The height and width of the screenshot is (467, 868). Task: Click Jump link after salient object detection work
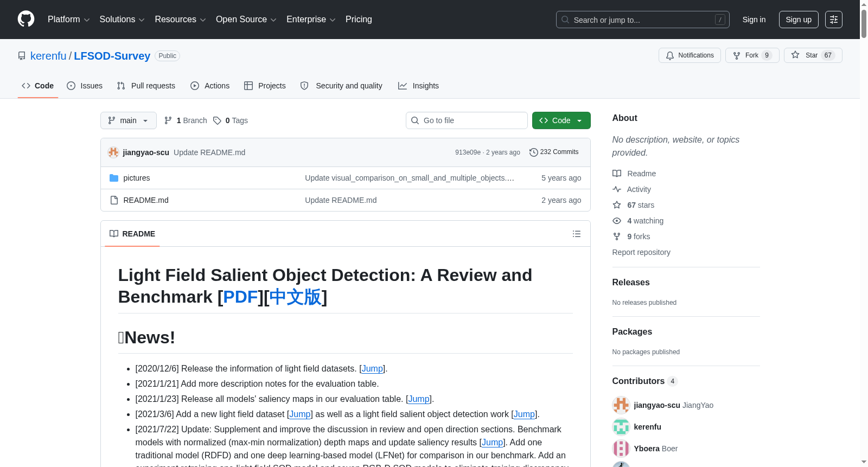524,414
